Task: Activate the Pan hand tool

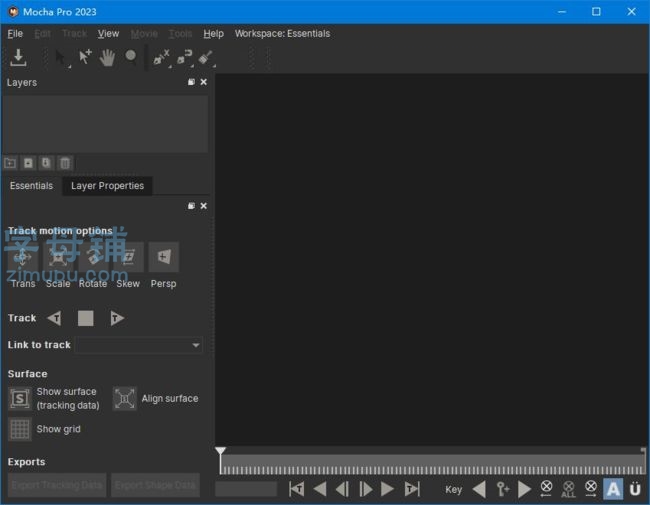Action: tap(107, 57)
